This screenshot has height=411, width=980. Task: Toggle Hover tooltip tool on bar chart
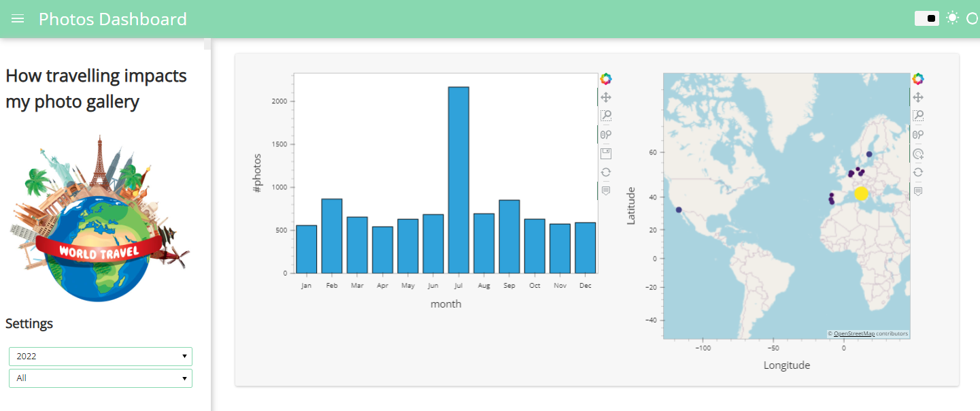(606, 191)
